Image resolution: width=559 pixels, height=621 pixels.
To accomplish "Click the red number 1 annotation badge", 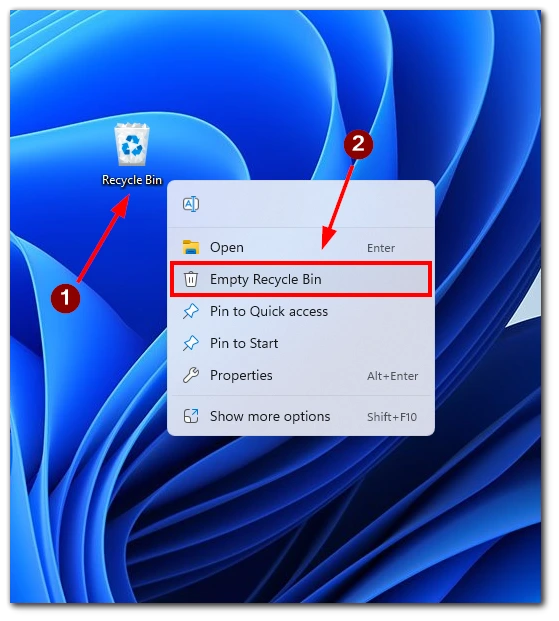I will pyautogui.click(x=65, y=298).
